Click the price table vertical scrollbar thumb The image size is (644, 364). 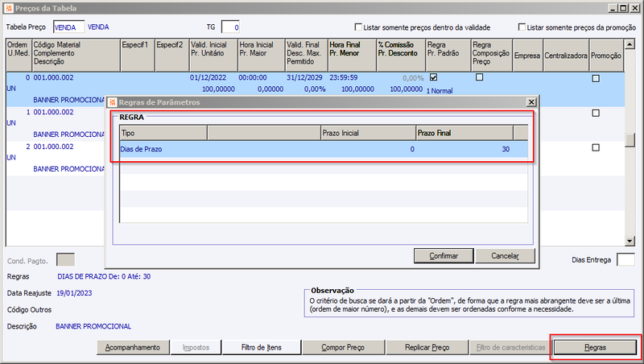[630, 140]
